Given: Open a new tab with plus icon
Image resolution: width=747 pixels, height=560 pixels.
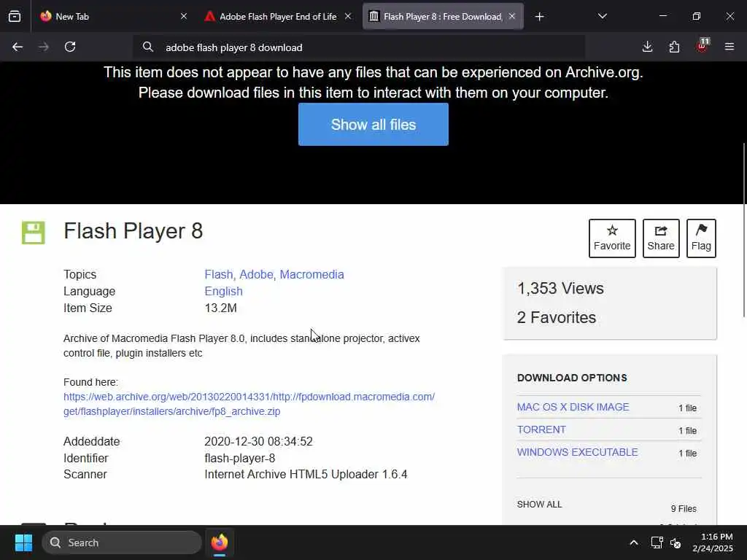Looking at the screenshot, I should [x=539, y=17].
